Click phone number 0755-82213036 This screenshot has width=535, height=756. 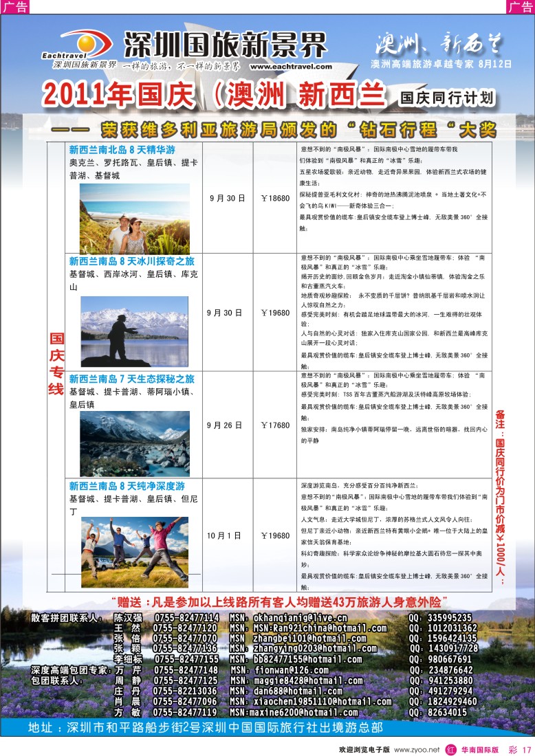[x=185, y=691]
